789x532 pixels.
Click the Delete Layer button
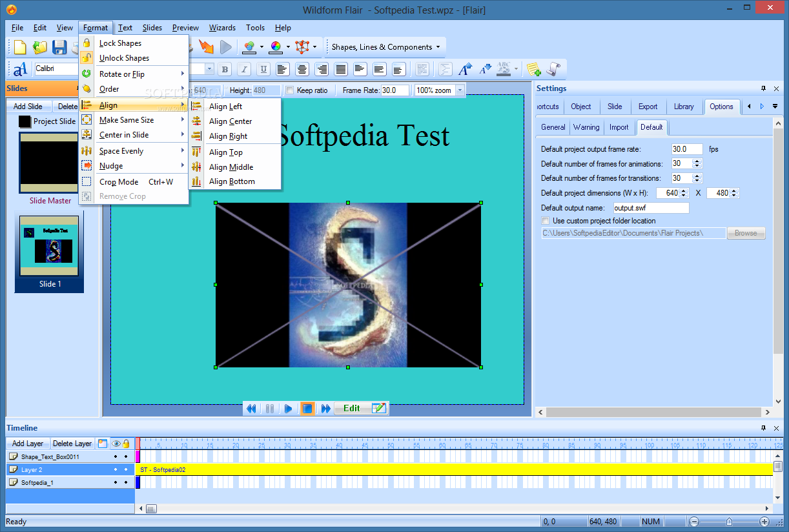(x=72, y=444)
